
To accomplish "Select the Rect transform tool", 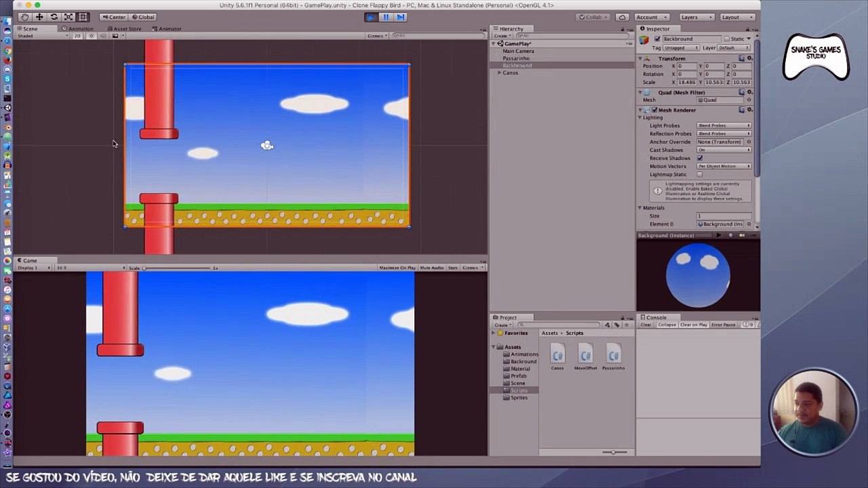I will point(83,17).
